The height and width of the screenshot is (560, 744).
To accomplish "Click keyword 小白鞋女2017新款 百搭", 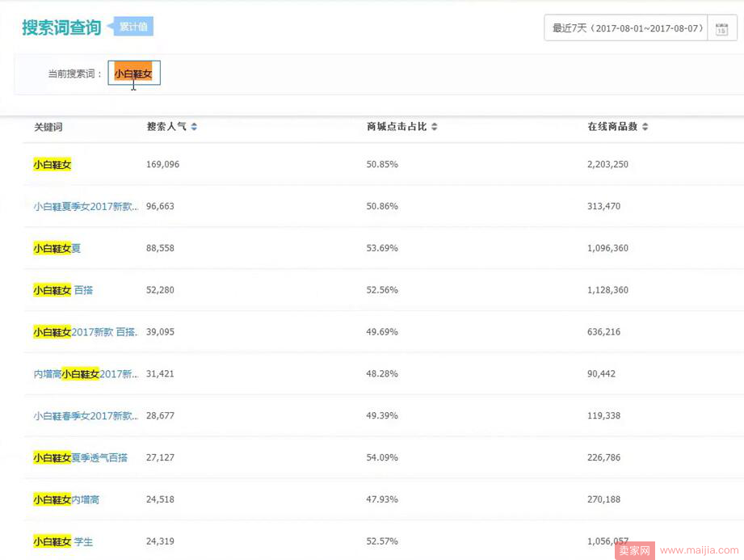I will 85,332.
